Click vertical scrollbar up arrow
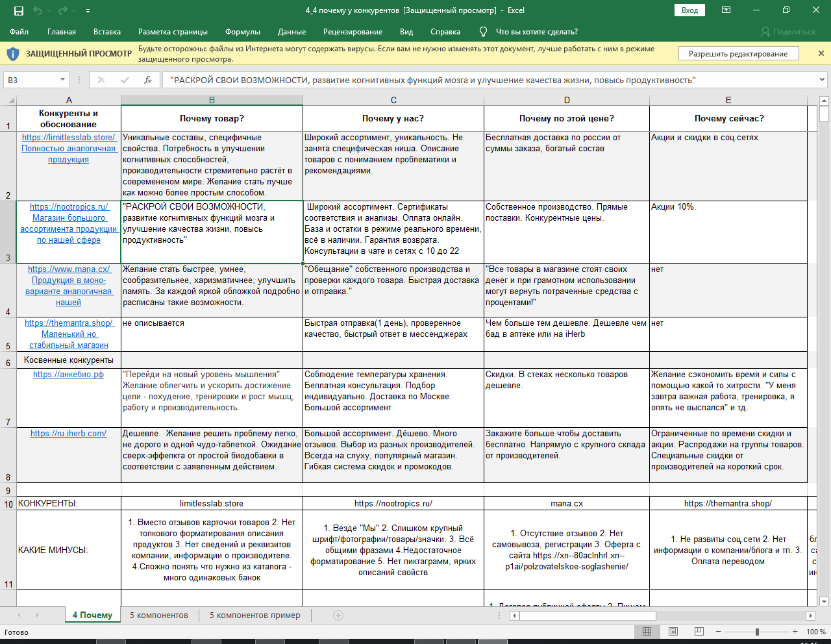 click(825, 101)
